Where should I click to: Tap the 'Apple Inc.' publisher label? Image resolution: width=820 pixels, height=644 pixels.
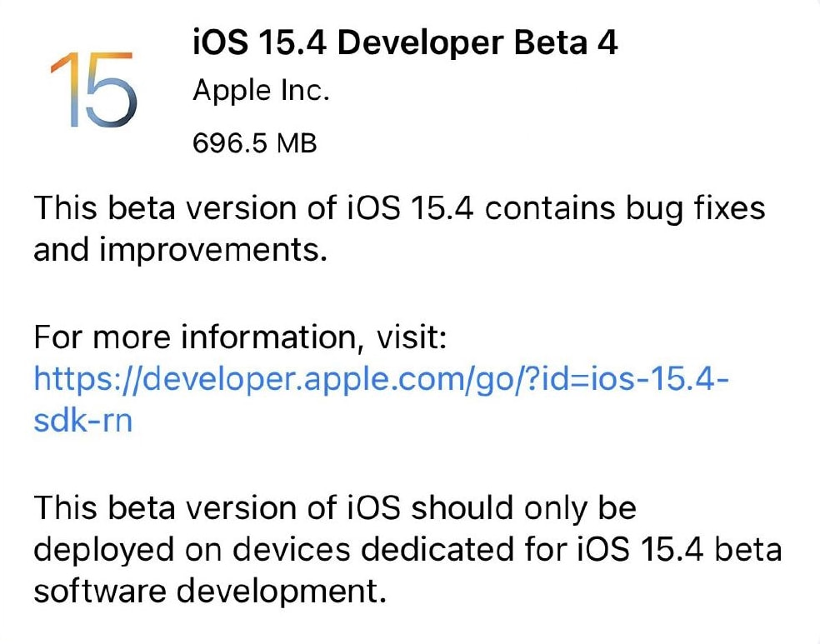(261, 91)
